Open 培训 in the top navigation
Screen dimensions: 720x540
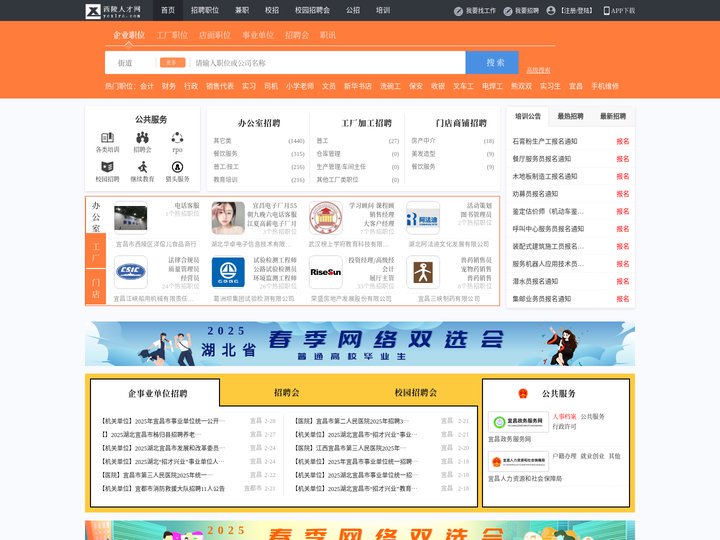pyautogui.click(x=383, y=10)
